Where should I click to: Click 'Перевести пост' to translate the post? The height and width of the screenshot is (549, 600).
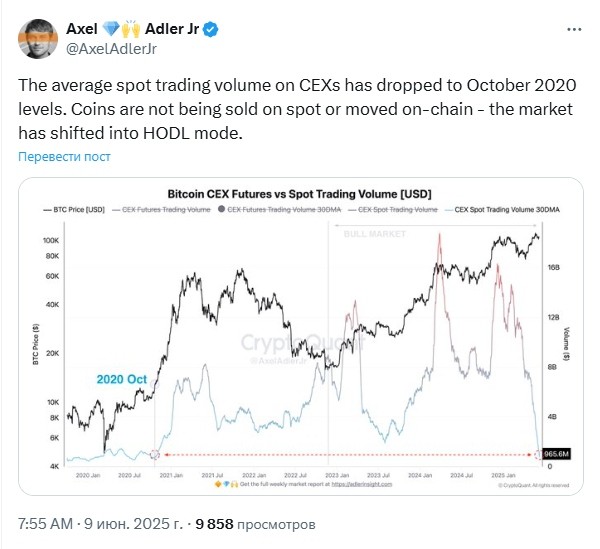64,156
